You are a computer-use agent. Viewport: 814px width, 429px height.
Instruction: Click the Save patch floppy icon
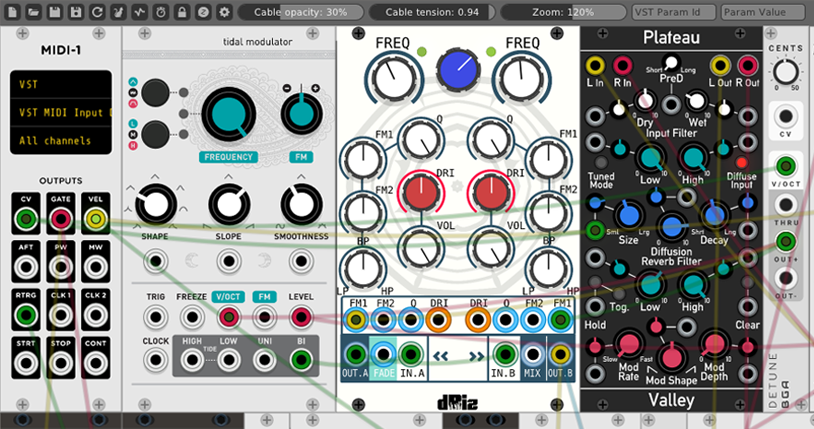coord(55,12)
